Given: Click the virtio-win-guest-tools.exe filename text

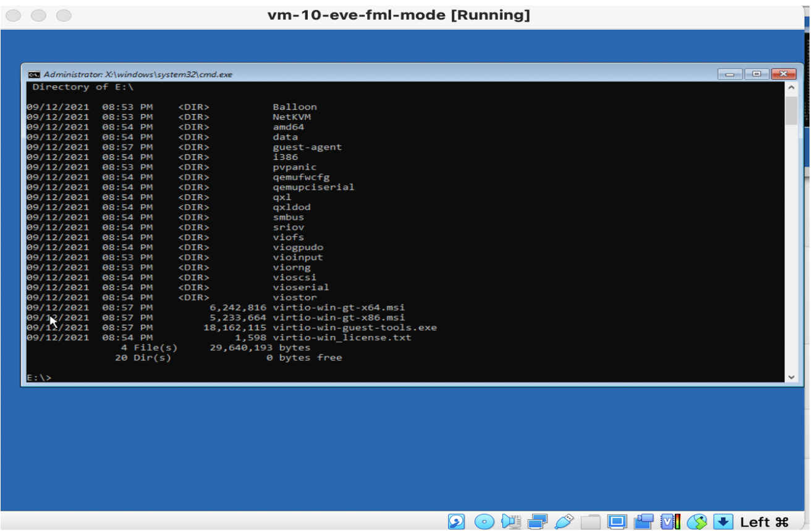Looking at the screenshot, I should tap(355, 327).
